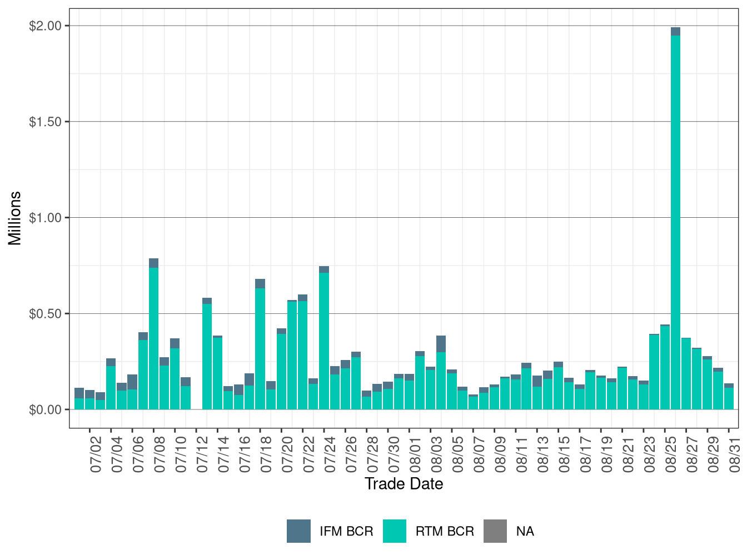The height and width of the screenshot is (560, 747).
Task: Click the IFM BCR legend color swatch
Action: [x=298, y=531]
